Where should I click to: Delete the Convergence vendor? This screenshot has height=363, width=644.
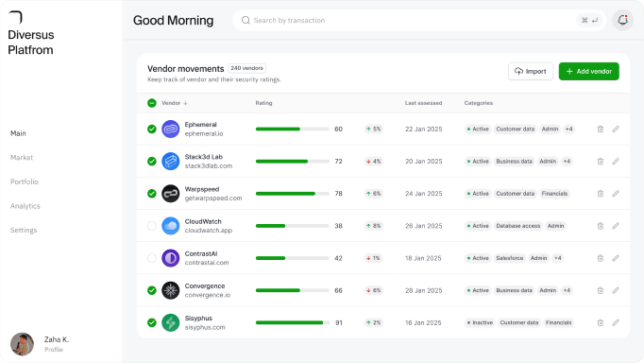coord(600,290)
